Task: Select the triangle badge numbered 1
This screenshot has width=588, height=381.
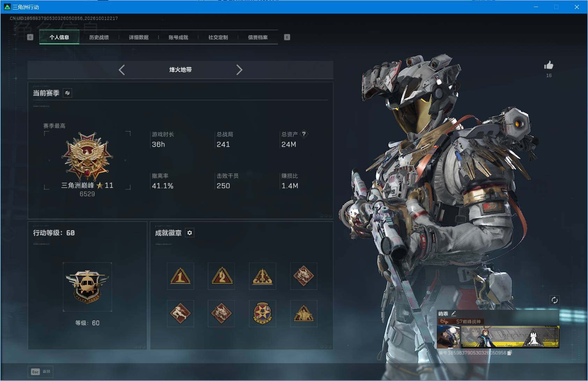Action: pos(180,276)
